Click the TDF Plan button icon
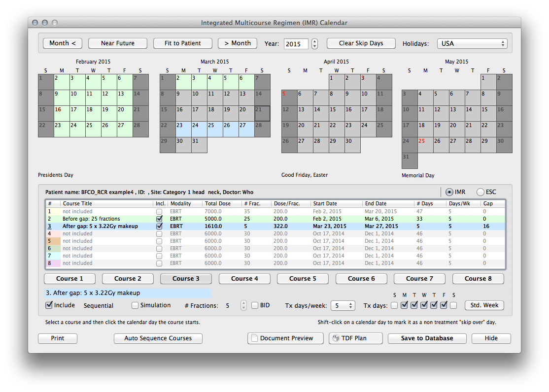The height and width of the screenshot is (392, 549). pyautogui.click(x=337, y=338)
